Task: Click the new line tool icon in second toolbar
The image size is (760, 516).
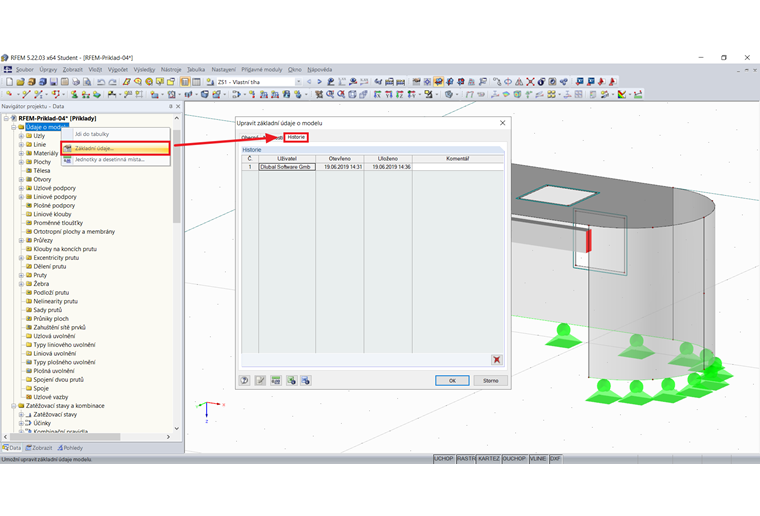Action: click(x=26, y=94)
